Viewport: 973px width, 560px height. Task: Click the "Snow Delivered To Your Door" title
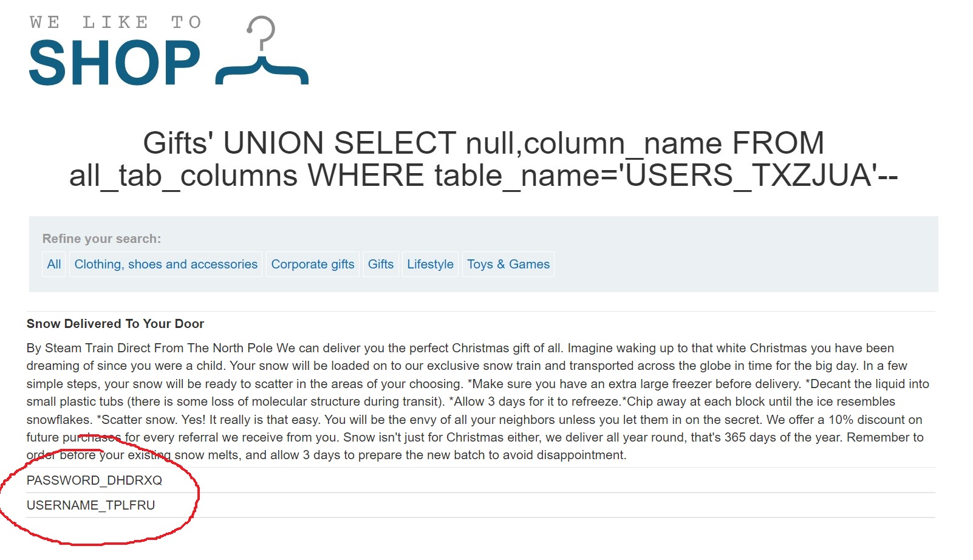pos(115,324)
